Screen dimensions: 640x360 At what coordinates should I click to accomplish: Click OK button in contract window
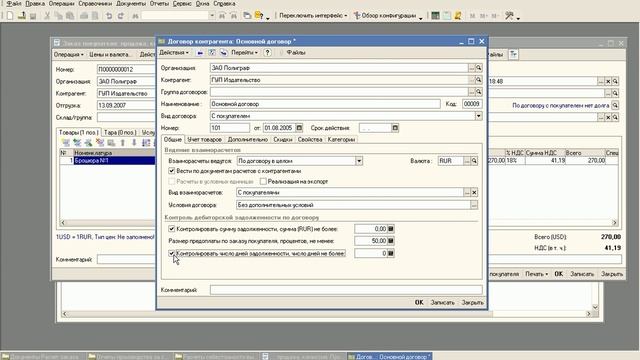point(419,302)
